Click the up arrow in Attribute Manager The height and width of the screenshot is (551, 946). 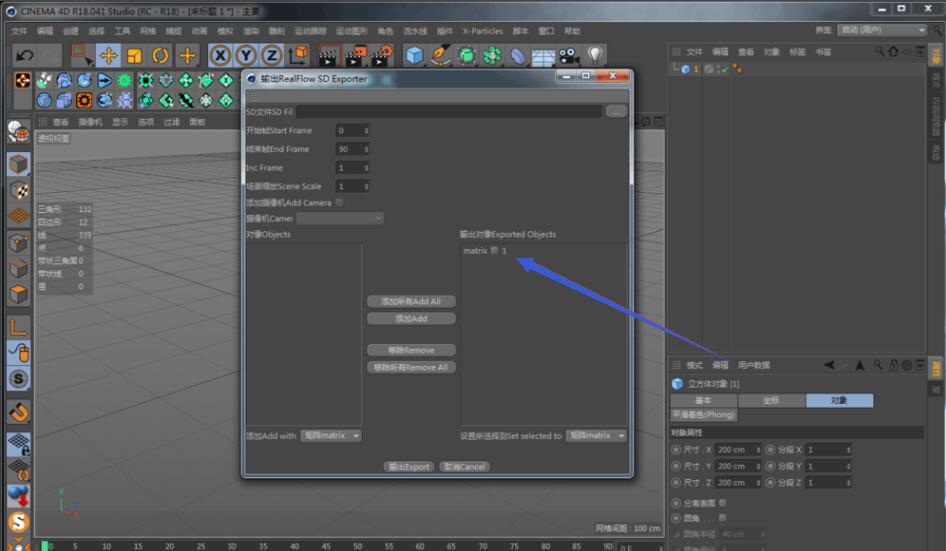click(860, 365)
